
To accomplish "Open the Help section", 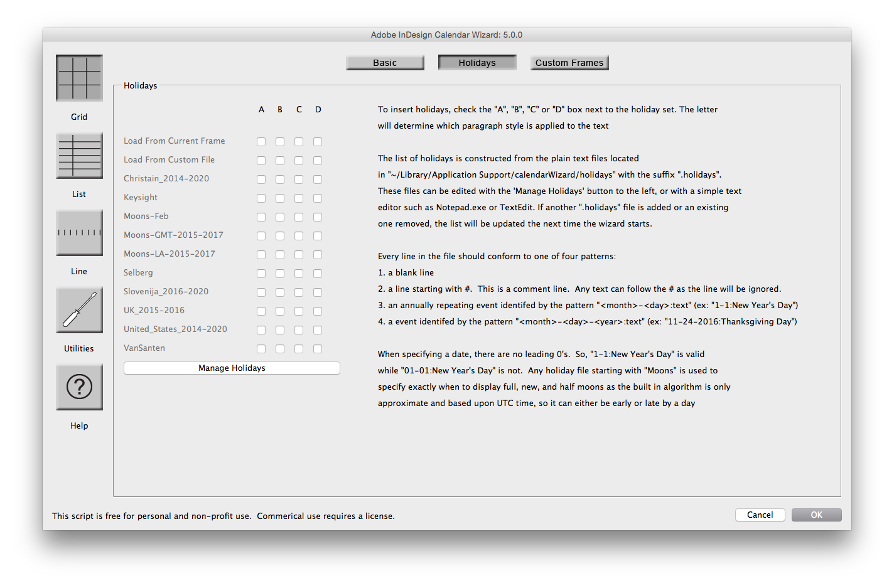I will pyautogui.click(x=79, y=387).
